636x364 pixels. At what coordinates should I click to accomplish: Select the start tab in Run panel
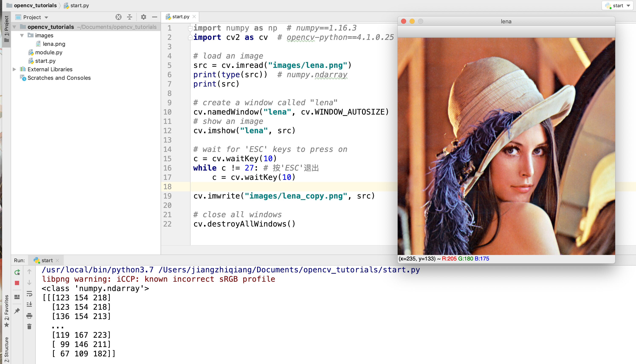click(47, 260)
